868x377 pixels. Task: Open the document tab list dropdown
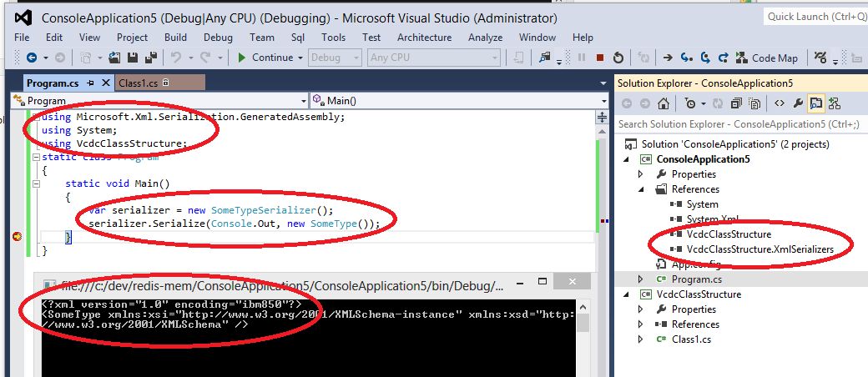tap(603, 83)
